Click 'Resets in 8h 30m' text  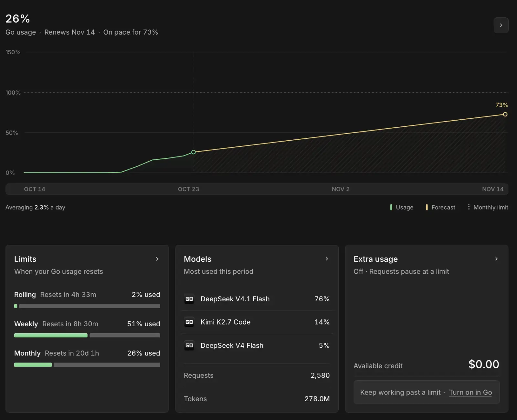click(70, 324)
